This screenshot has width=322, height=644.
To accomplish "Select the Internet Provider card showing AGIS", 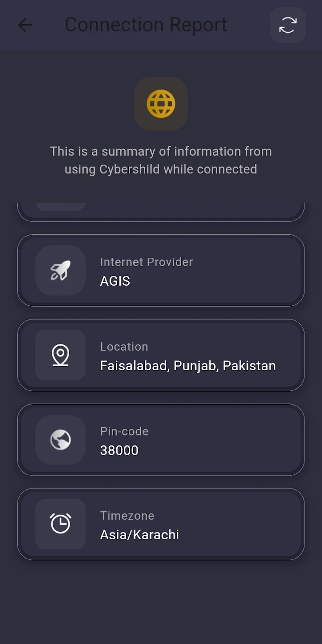I will [x=161, y=271].
